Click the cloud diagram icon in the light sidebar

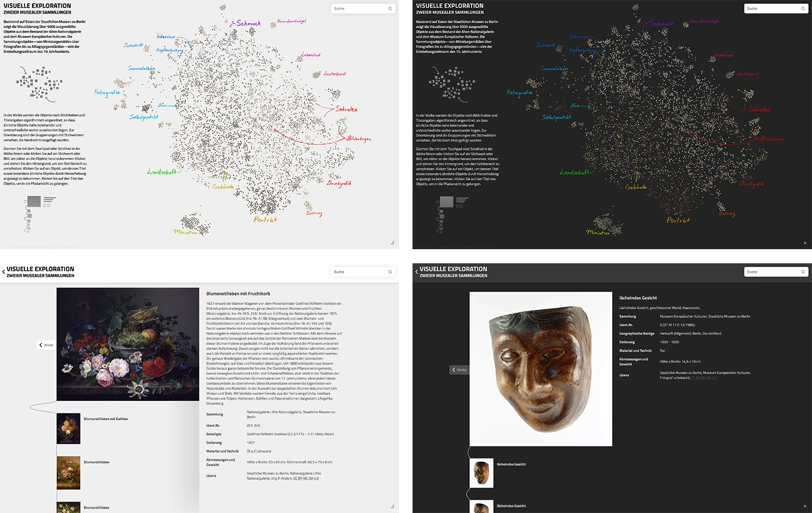[x=39, y=83]
